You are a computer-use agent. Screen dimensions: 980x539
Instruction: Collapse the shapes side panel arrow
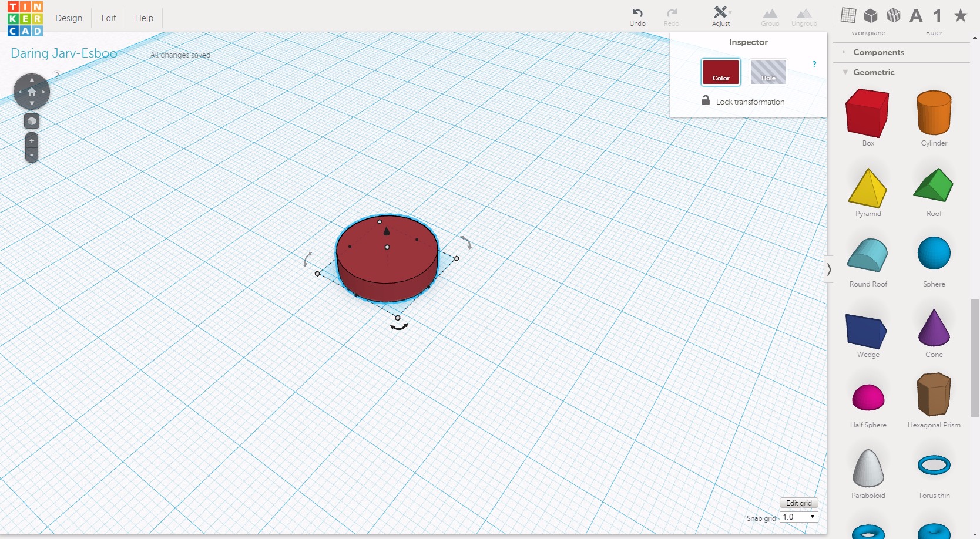click(x=829, y=269)
